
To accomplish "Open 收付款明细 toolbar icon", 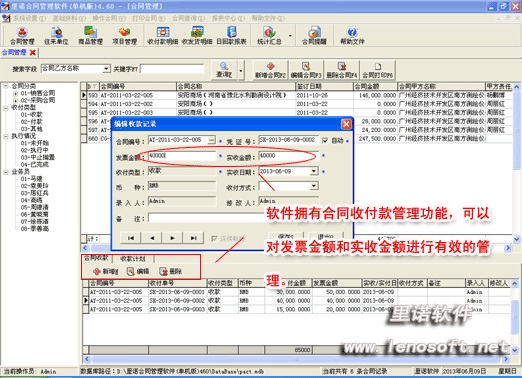I will [163, 35].
